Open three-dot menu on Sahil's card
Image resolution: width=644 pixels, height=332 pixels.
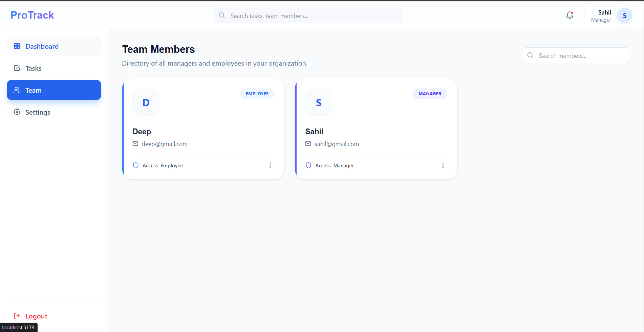click(x=443, y=165)
